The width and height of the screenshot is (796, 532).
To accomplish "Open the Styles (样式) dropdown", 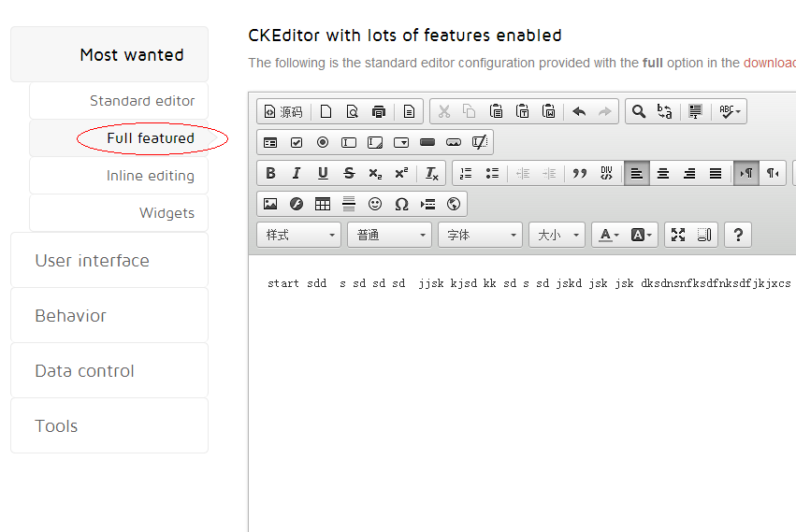I will [x=298, y=235].
